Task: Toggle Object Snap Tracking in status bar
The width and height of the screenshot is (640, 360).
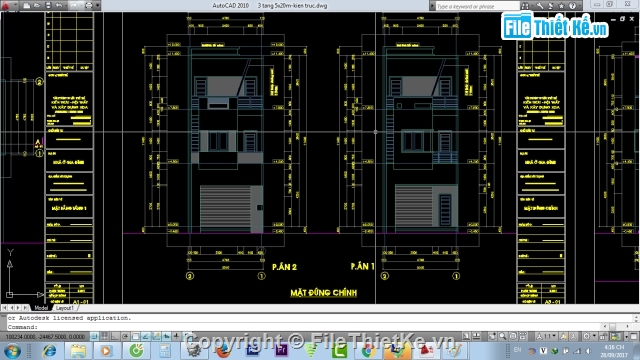Action: pos(146,337)
